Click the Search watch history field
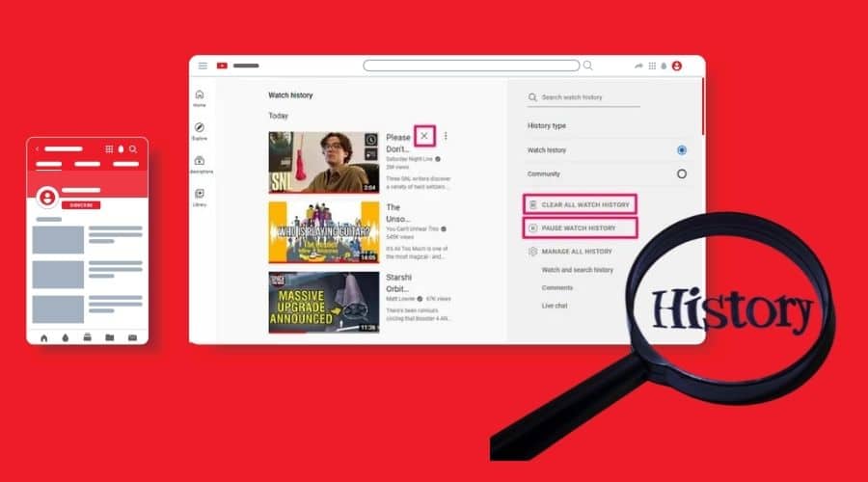The height and width of the screenshot is (482, 868). [584, 98]
